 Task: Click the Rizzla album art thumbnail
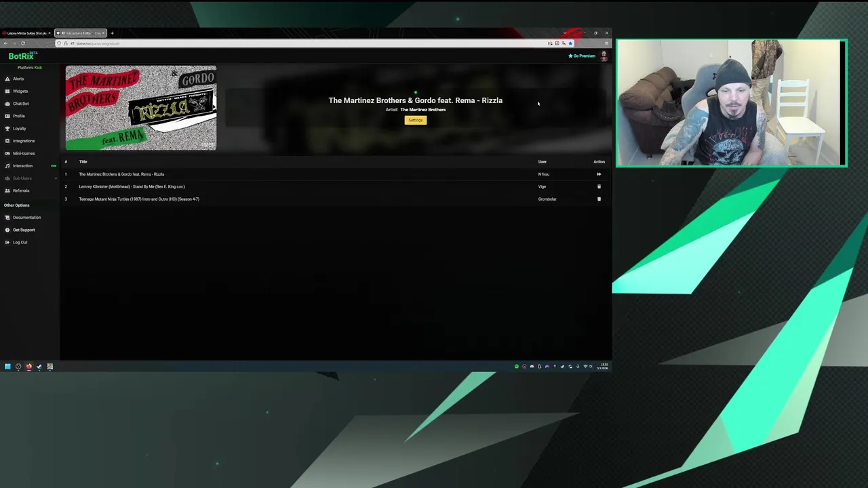point(141,108)
